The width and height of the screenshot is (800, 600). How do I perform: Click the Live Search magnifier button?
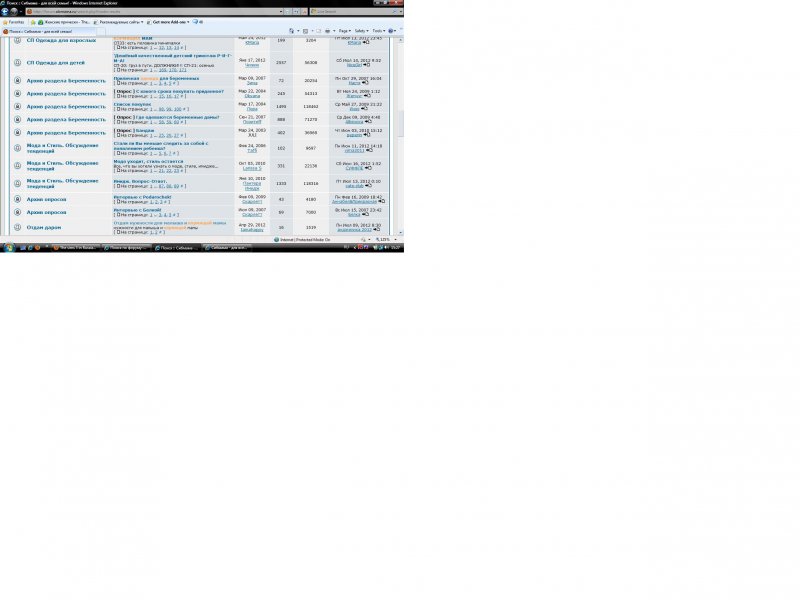tap(394, 11)
